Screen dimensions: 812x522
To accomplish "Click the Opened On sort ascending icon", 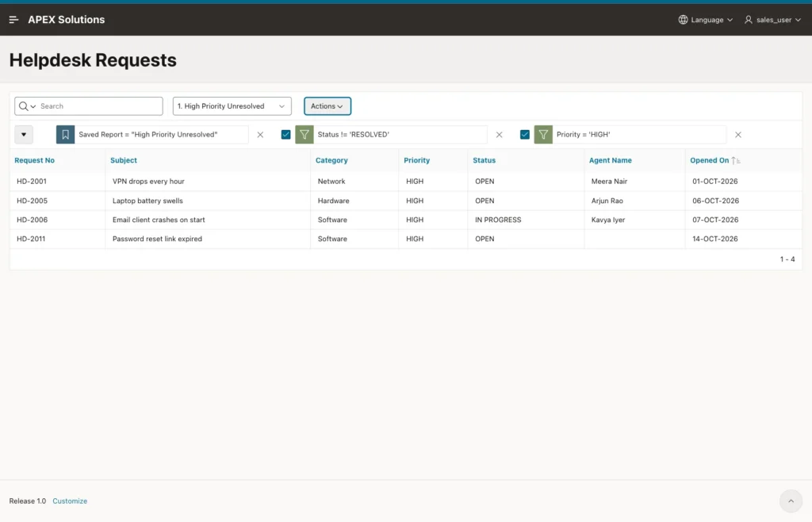I will click(736, 160).
